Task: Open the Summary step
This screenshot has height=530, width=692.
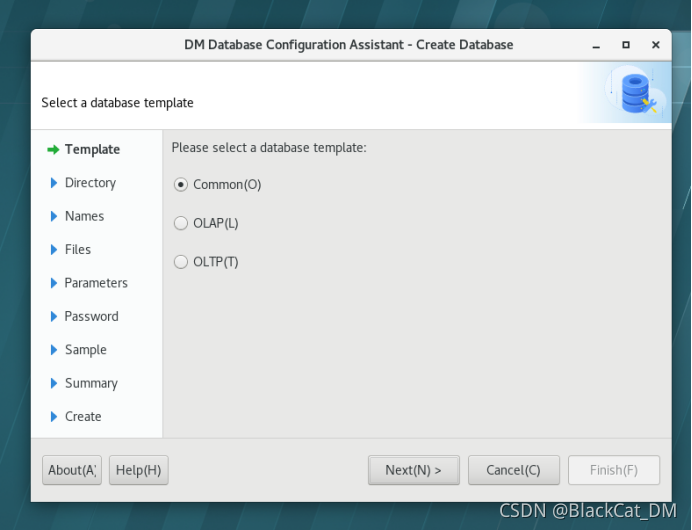Action: tap(91, 383)
